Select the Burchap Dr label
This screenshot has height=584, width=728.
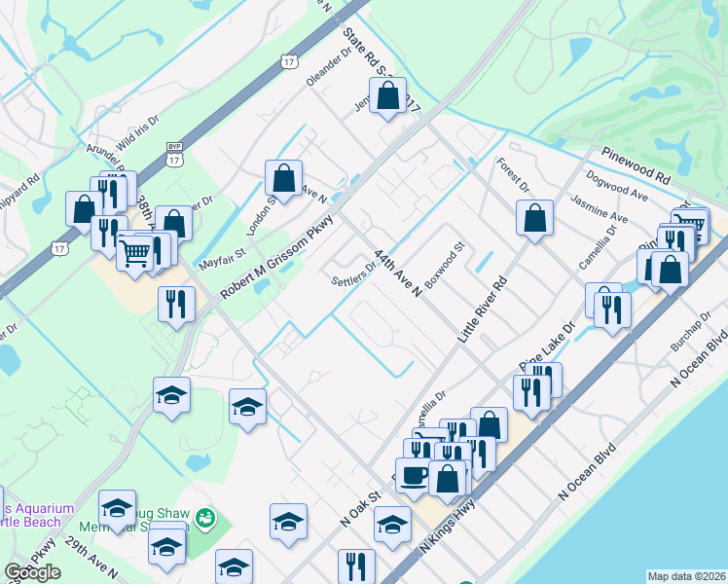click(x=691, y=332)
